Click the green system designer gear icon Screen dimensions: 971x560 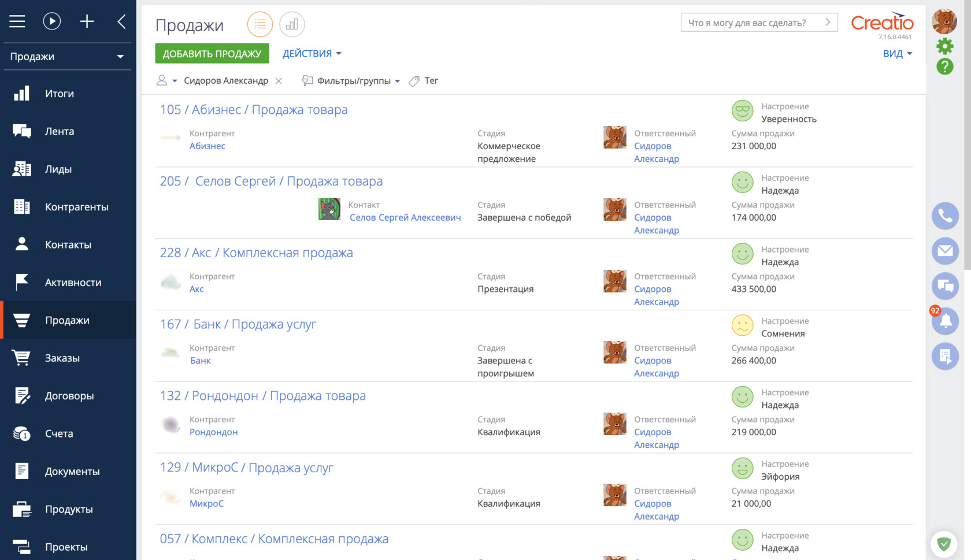click(x=944, y=46)
